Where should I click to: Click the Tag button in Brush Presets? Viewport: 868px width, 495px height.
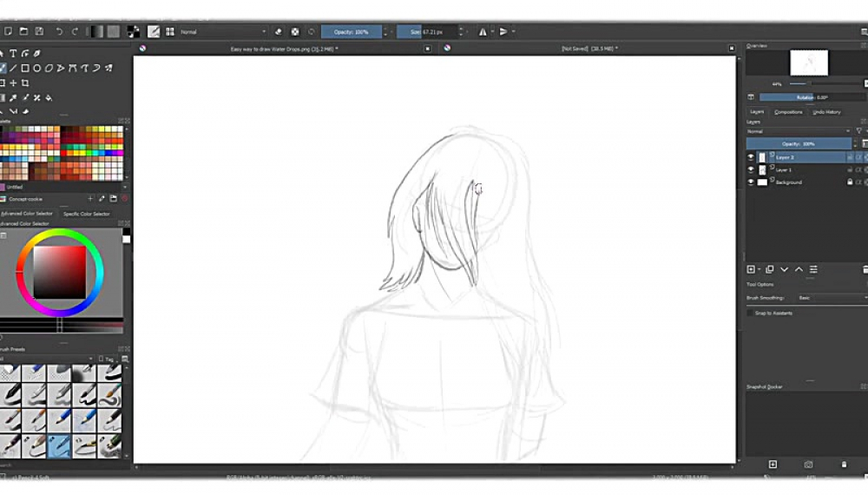(x=108, y=359)
